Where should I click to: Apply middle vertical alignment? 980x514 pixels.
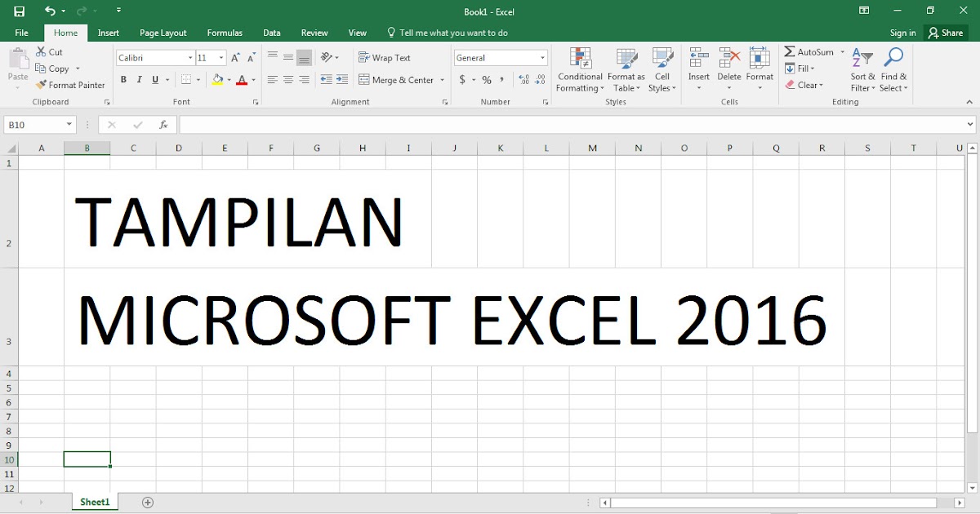click(288, 58)
